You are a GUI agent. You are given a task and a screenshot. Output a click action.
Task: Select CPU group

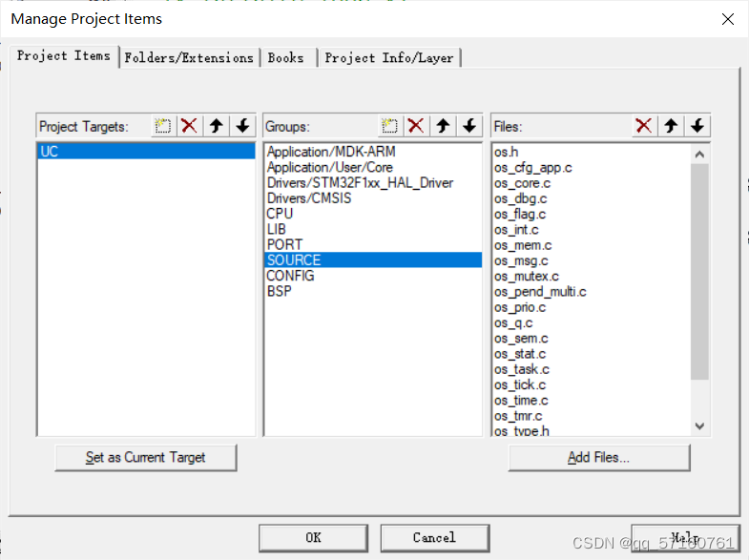click(x=373, y=214)
